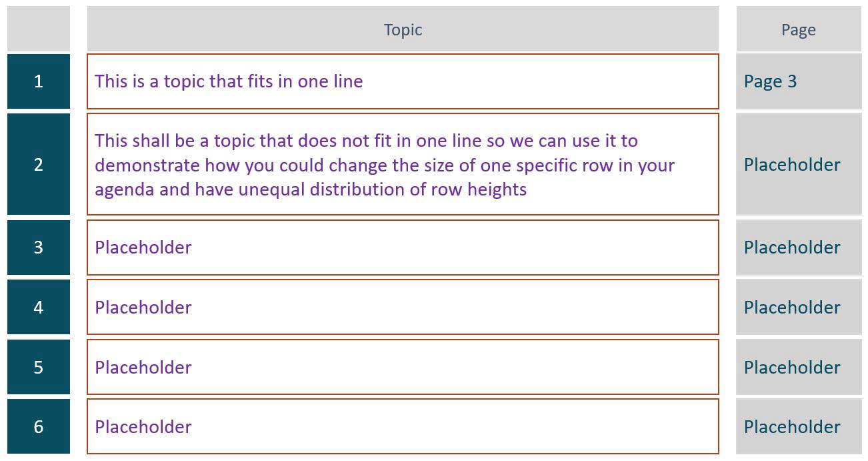This screenshot has width=868, height=461.
Task: Click topic Placeholder text in row 6
Action: (x=143, y=426)
